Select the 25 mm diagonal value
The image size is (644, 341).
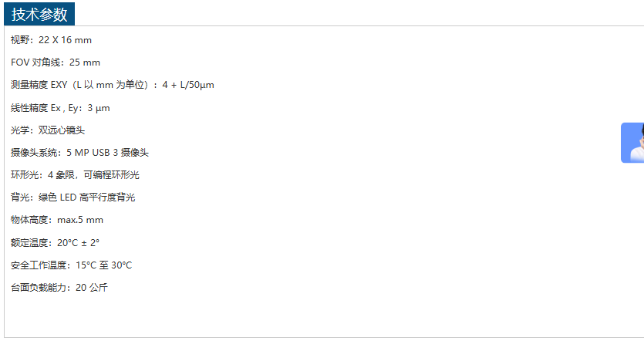click(85, 62)
